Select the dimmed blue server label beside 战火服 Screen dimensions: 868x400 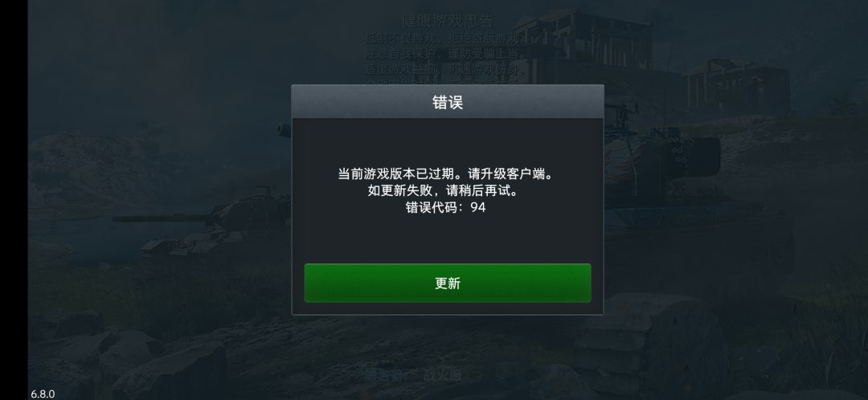383,374
